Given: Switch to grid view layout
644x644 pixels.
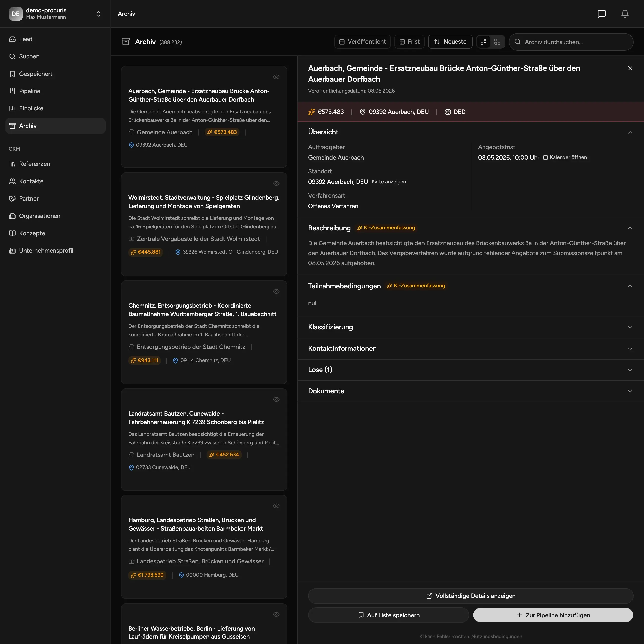Looking at the screenshot, I should pos(497,42).
